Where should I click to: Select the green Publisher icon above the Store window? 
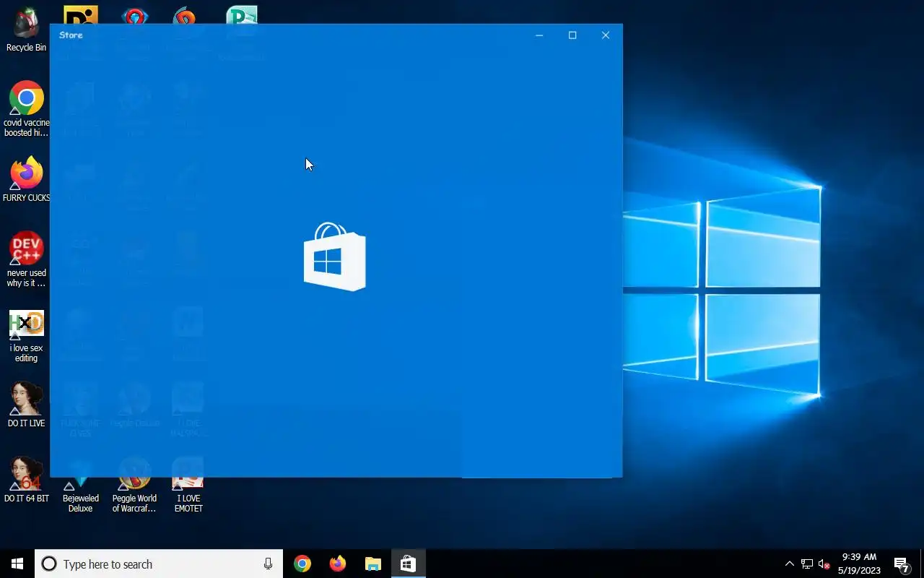coord(241,15)
